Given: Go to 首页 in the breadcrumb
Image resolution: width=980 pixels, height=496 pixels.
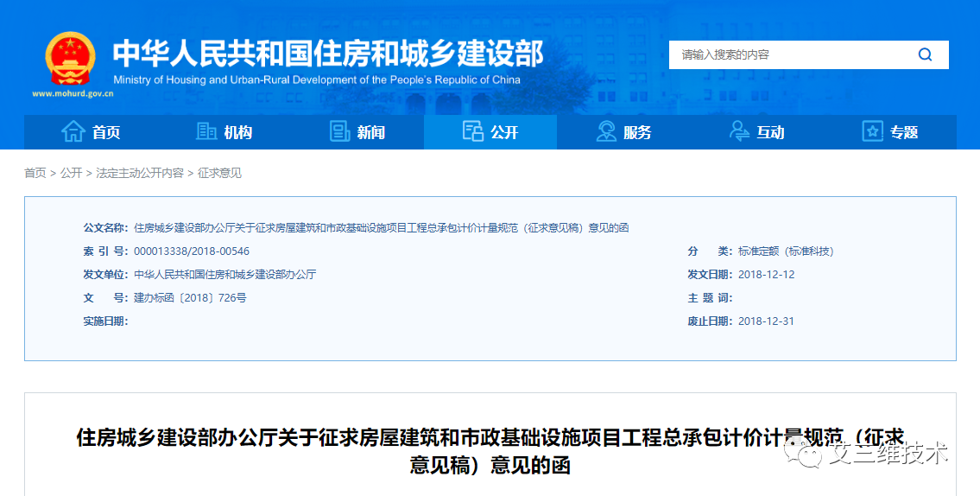Looking at the screenshot, I should (x=35, y=174).
